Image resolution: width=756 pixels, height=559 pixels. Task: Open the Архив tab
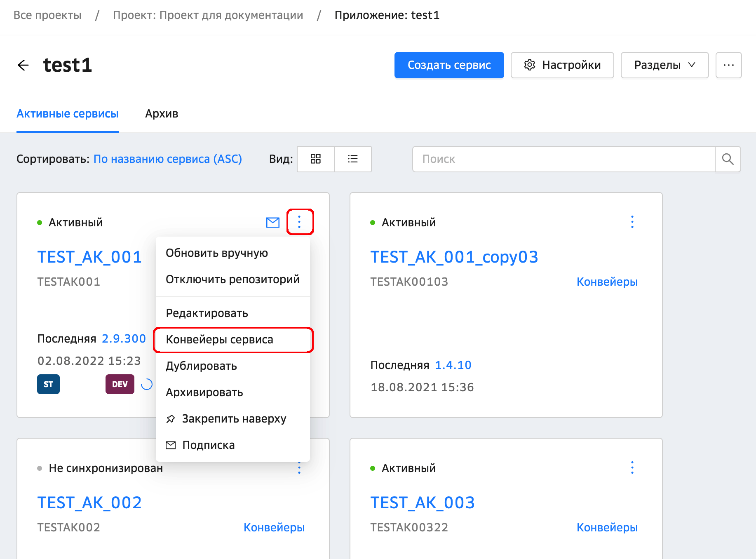[162, 114]
